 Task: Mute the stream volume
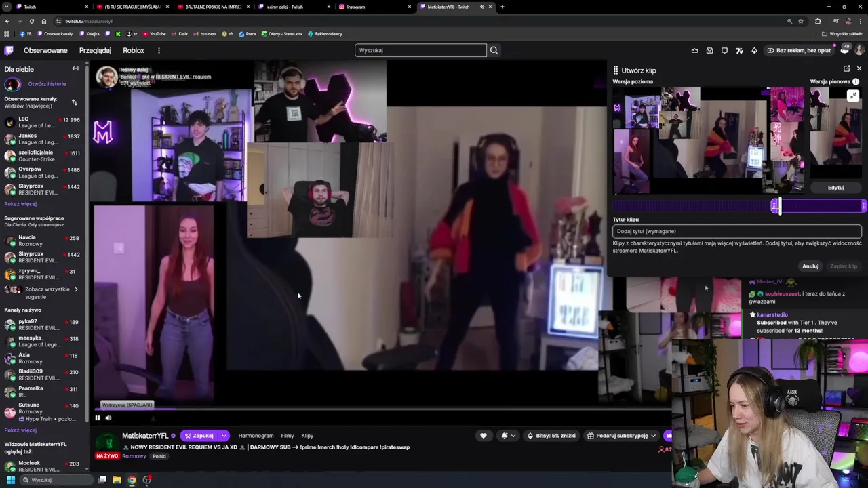[x=108, y=418]
